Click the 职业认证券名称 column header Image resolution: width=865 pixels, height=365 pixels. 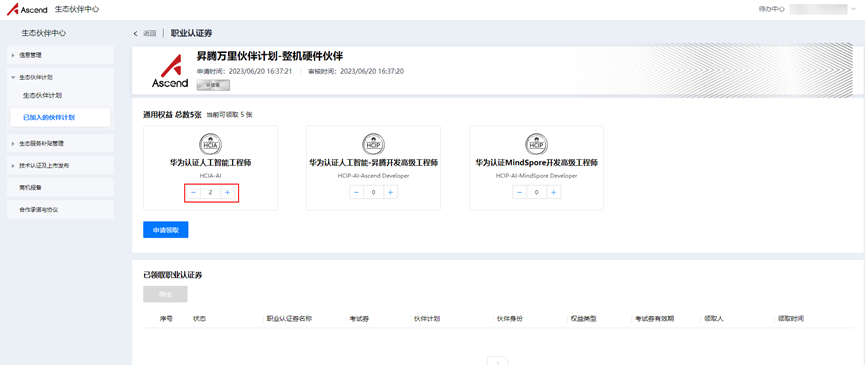click(290, 319)
